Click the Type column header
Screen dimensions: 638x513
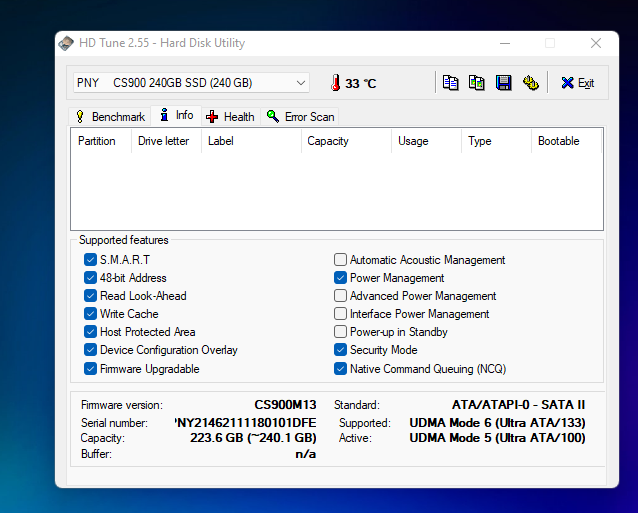coord(496,141)
